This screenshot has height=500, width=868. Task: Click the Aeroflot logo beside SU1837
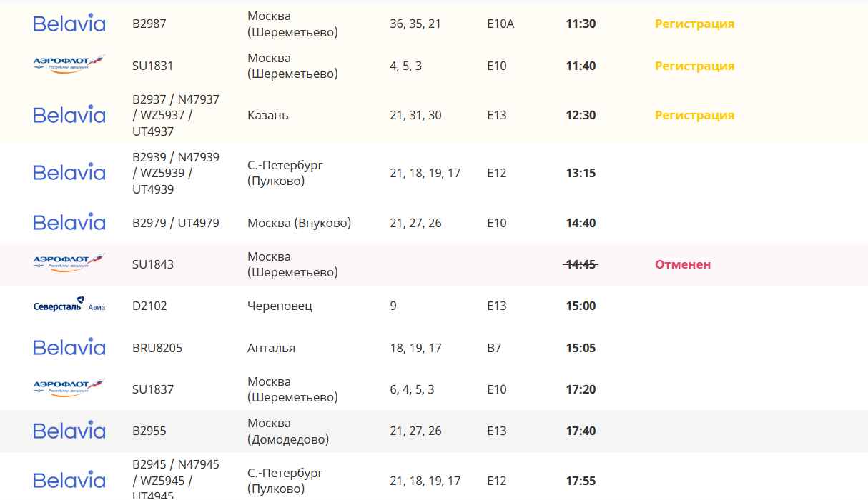(69, 389)
